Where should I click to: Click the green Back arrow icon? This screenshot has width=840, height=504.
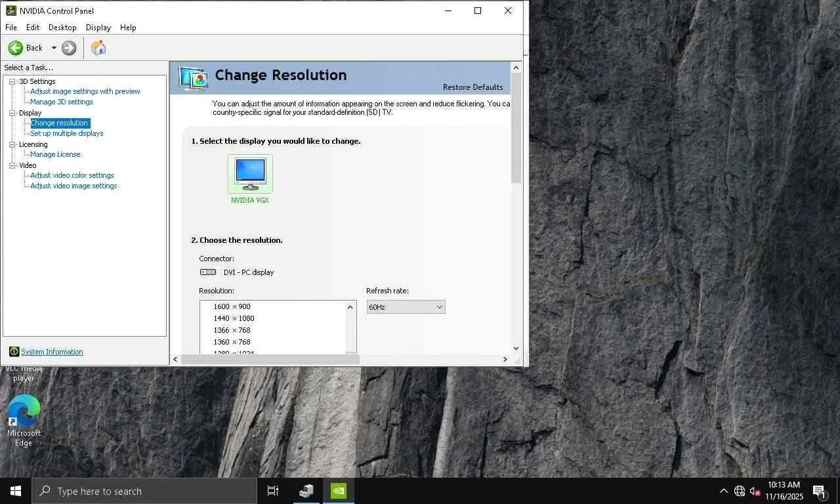click(x=16, y=48)
